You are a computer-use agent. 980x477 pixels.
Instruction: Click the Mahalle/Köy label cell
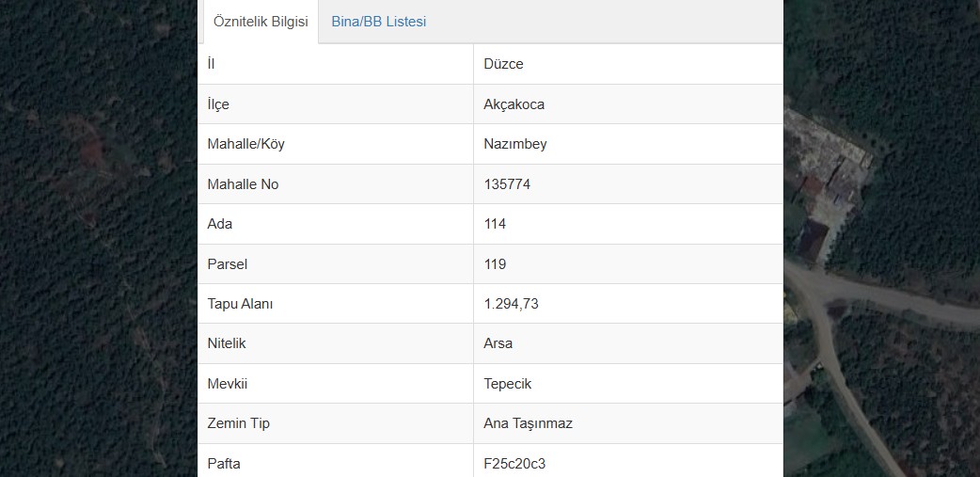point(336,144)
